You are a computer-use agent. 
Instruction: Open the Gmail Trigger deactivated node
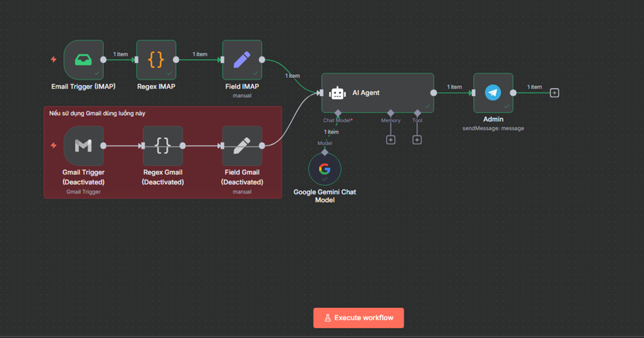83,146
